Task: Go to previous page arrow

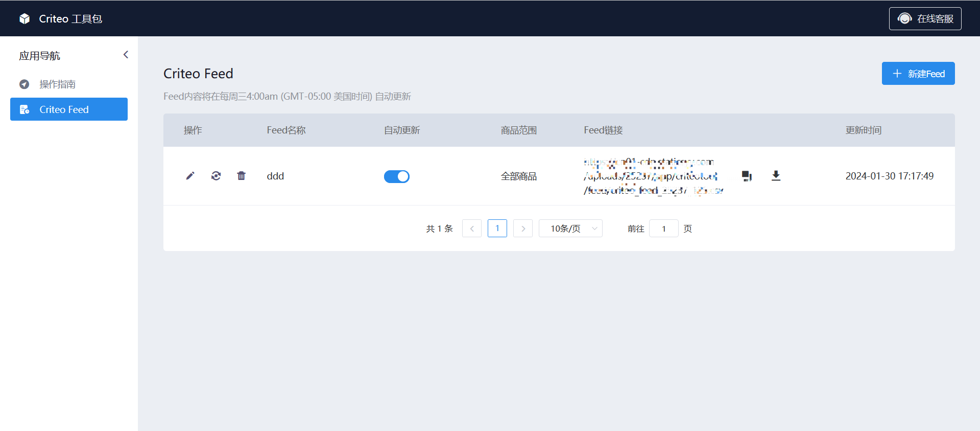Action: tap(472, 229)
